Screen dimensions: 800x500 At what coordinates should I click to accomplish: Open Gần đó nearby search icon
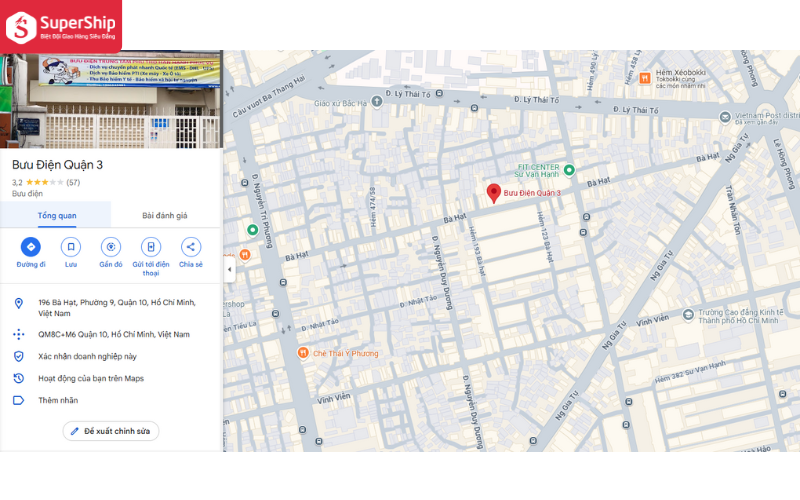(111, 247)
